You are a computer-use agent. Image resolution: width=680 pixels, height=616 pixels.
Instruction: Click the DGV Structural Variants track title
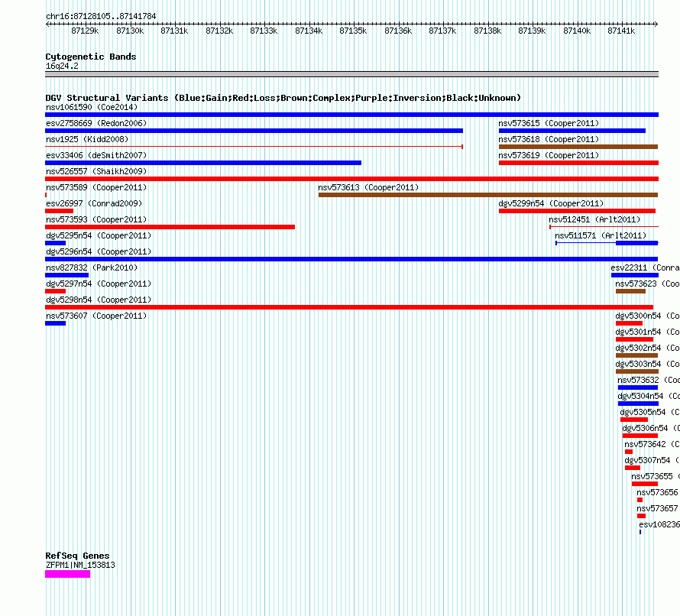click(x=283, y=98)
